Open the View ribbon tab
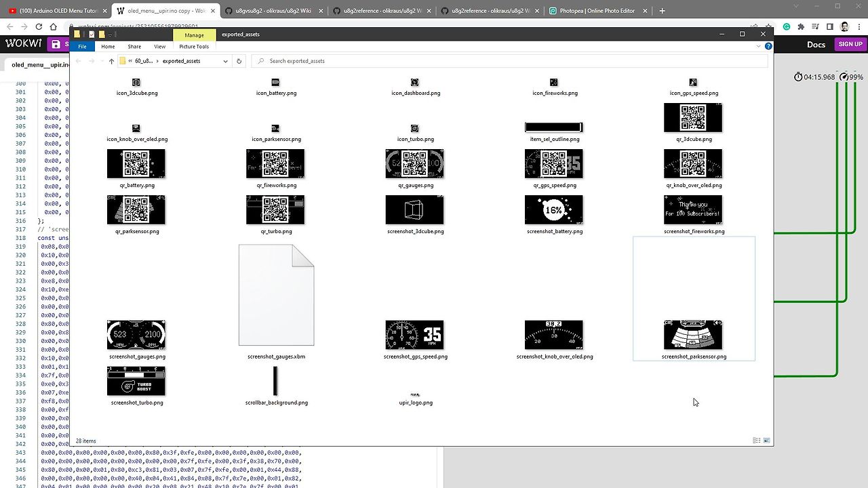The height and width of the screenshot is (488, 868). click(x=159, y=47)
